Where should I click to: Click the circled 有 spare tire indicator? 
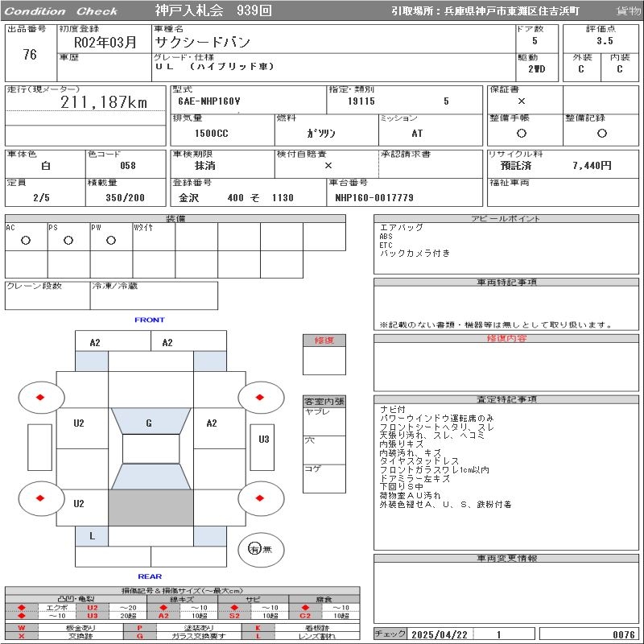(254, 549)
